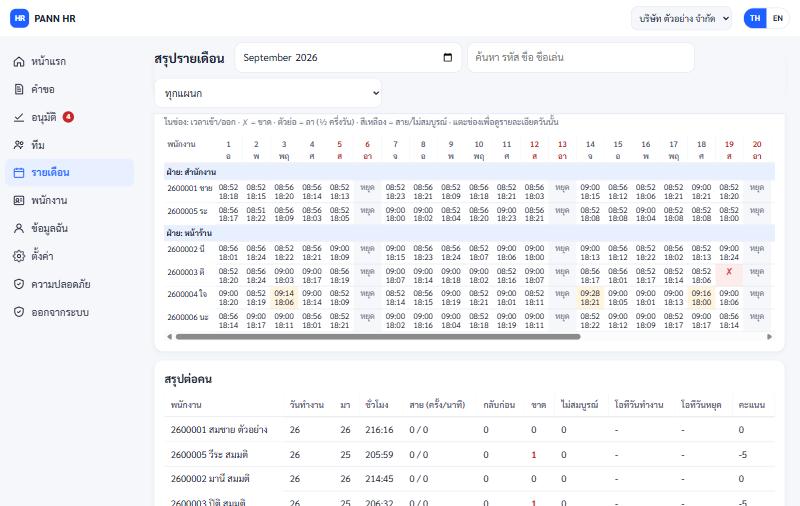Click employee row 2600005 in attendance grid
This screenshot has width=800, height=506.
click(469, 214)
